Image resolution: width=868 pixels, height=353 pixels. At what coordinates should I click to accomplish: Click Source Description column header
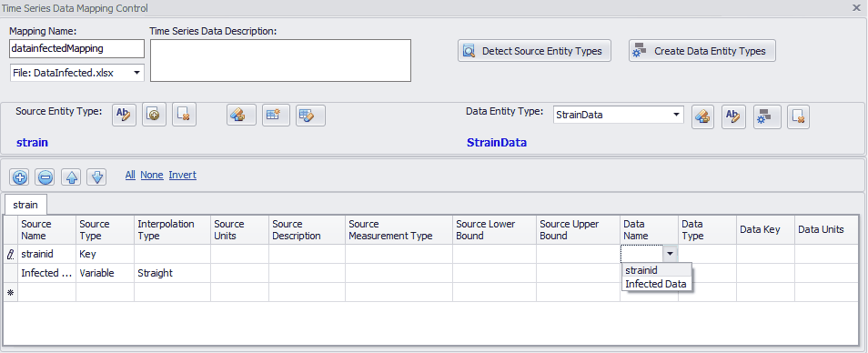click(x=308, y=229)
